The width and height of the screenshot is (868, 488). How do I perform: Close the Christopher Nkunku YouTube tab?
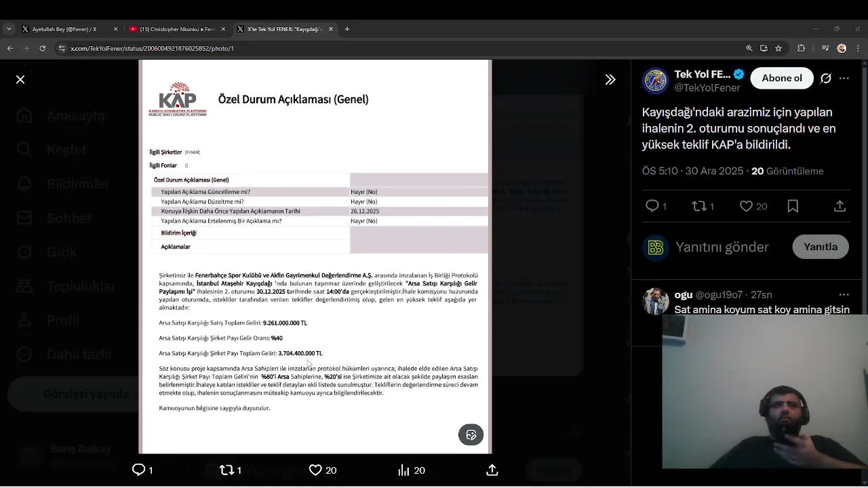223,29
